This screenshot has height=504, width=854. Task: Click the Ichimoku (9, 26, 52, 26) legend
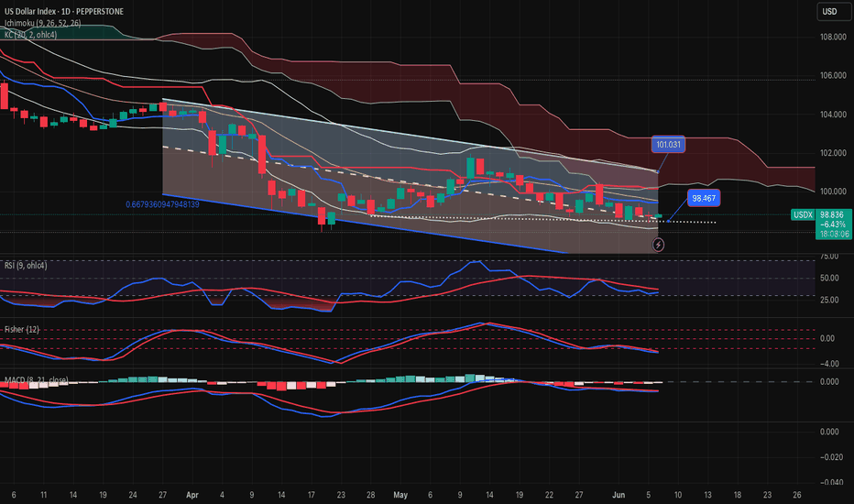(42, 23)
